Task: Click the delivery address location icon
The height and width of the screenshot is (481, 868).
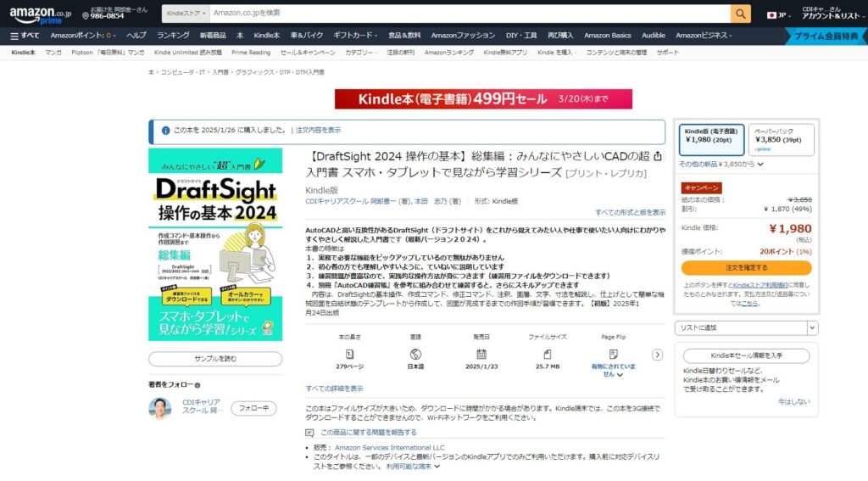Action: coord(86,16)
